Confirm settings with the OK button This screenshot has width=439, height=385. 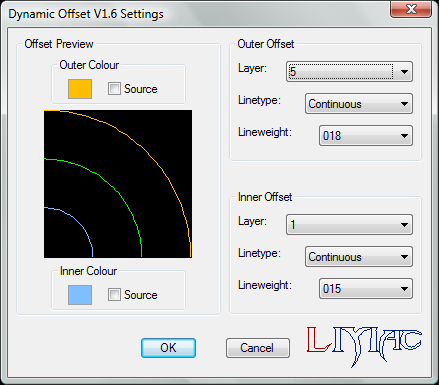[x=168, y=348]
